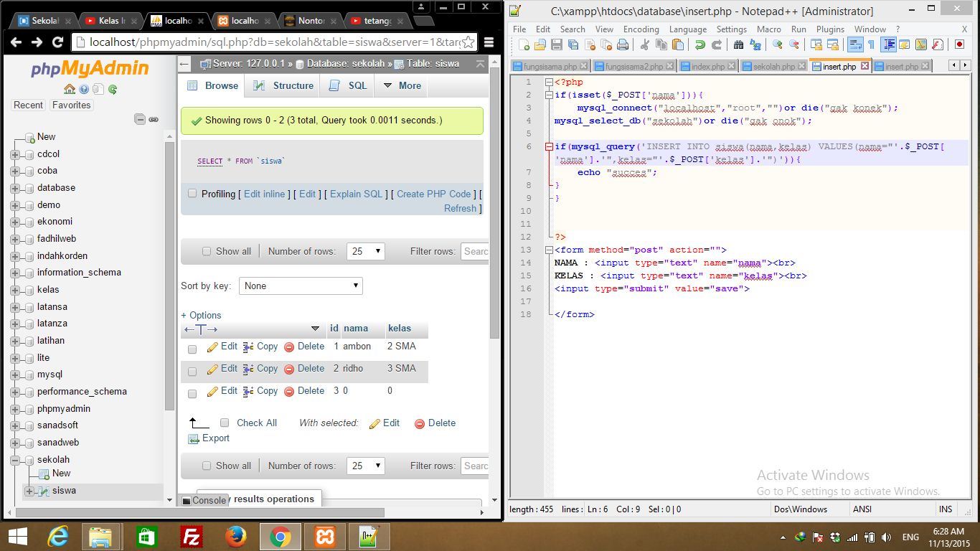Click Open file icon in Notepad++ toolbar

(x=540, y=44)
